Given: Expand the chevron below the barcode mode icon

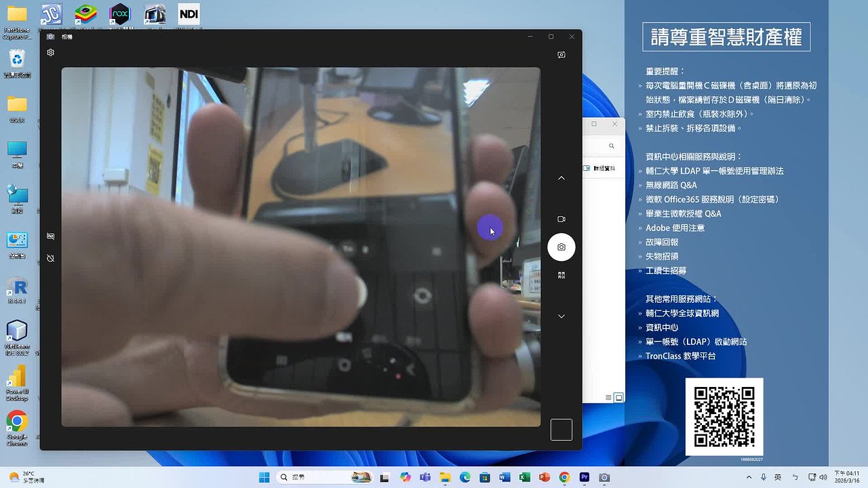Looking at the screenshot, I should tap(561, 316).
